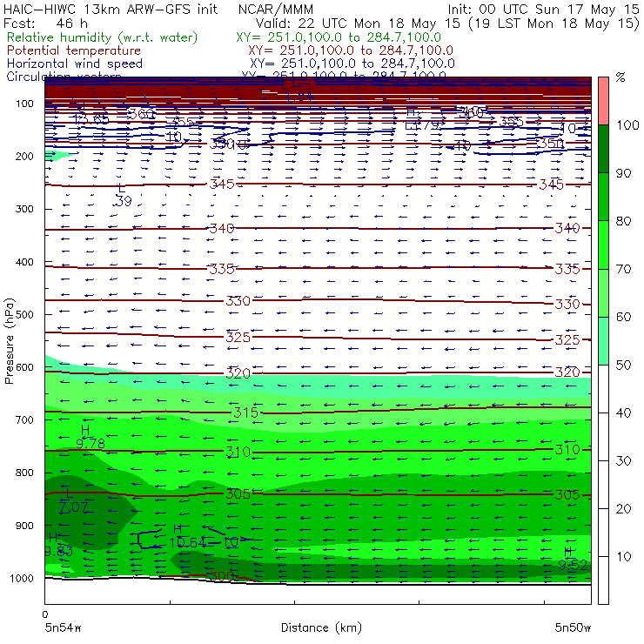Viewport: 644px width, 644px height.
Task: Click the Pressure (hPa) vertical axis title
Action: [9, 341]
